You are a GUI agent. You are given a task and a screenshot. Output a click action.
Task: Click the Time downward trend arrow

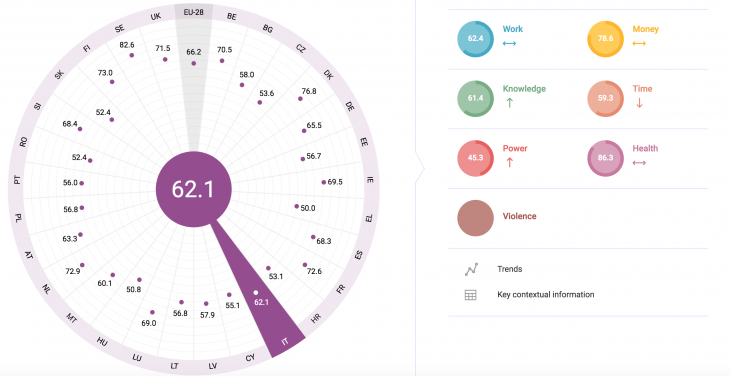pyautogui.click(x=639, y=103)
